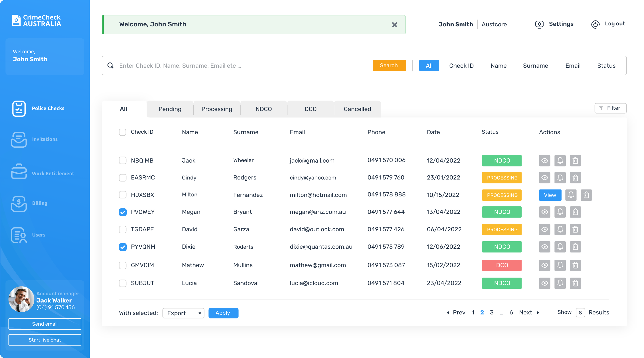Switch to the Processing tab
The height and width of the screenshot is (358, 644).
point(217,109)
